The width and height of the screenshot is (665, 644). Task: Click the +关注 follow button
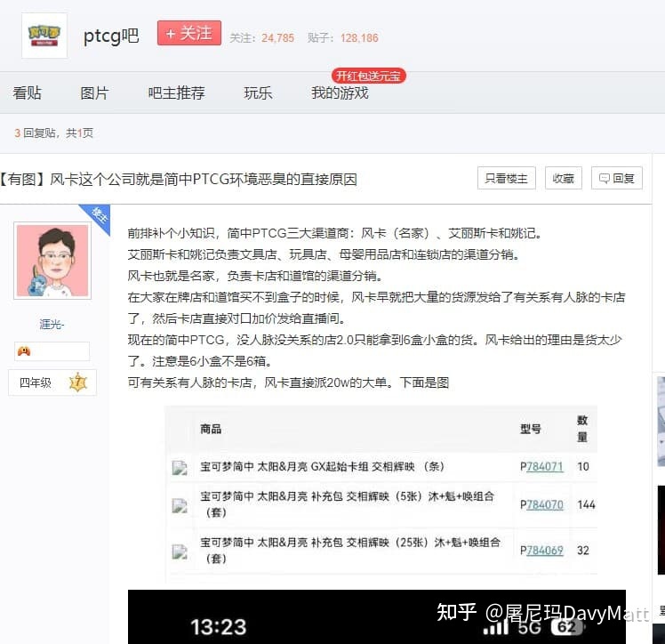pyautogui.click(x=189, y=33)
